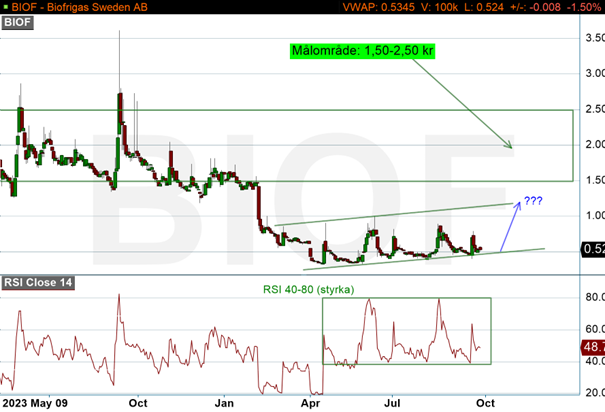Click the -1.50% change value in header
This screenshot has width=605, height=412.
point(582,8)
